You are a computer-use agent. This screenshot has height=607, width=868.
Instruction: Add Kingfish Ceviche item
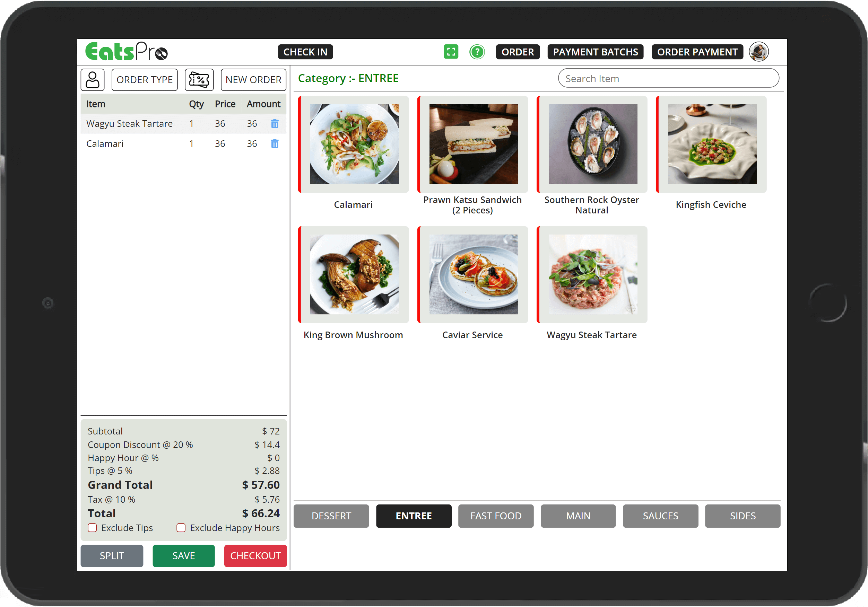(x=711, y=145)
